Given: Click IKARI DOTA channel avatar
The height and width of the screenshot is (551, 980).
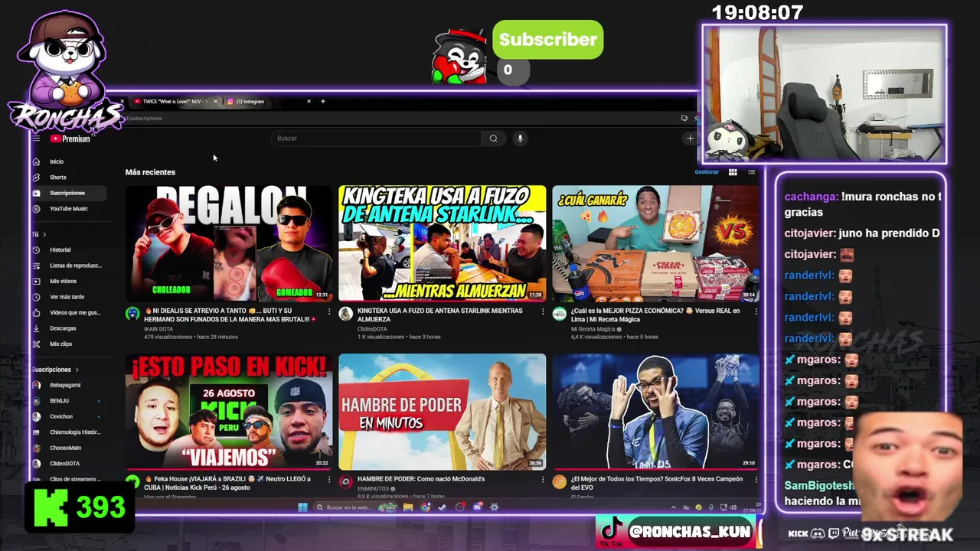Looking at the screenshot, I should [132, 314].
